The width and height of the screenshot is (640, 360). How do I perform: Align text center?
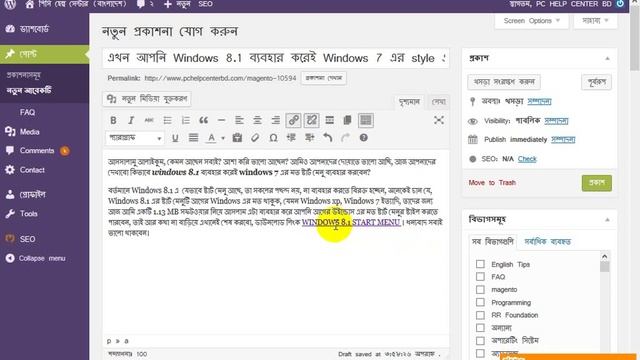[257, 120]
